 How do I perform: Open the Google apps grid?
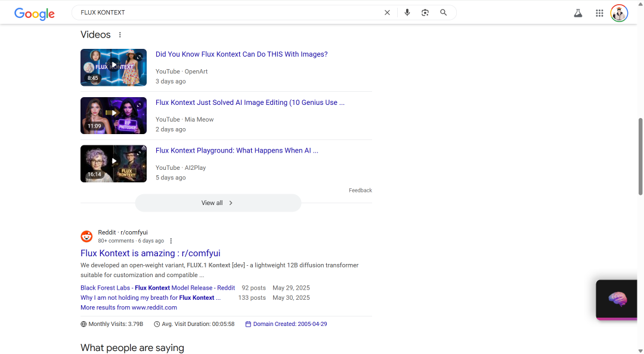tap(599, 13)
